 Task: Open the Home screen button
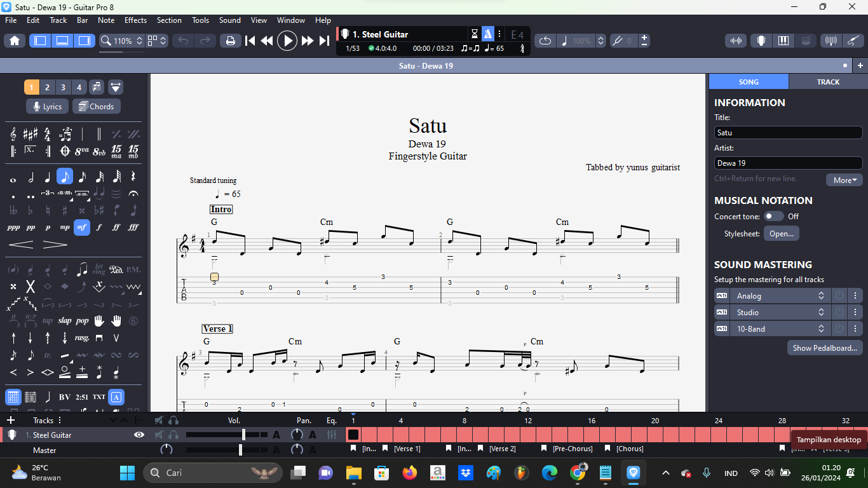click(14, 41)
